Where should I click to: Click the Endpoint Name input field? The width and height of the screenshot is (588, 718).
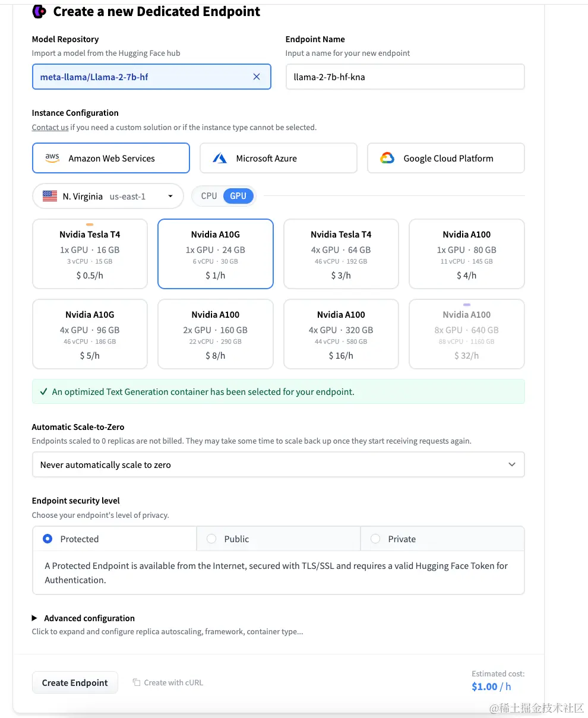click(x=405, y=77)
